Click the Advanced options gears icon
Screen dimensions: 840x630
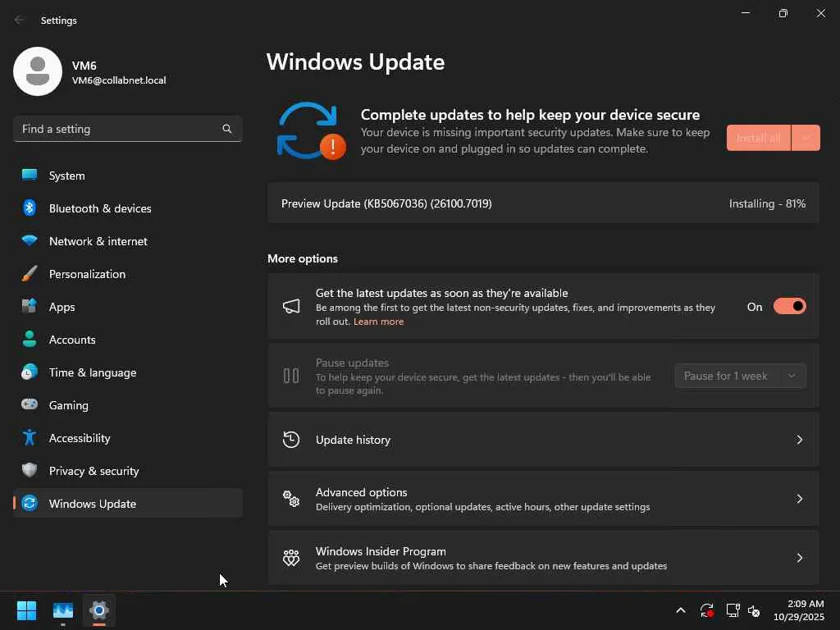[x=291, y=499]
